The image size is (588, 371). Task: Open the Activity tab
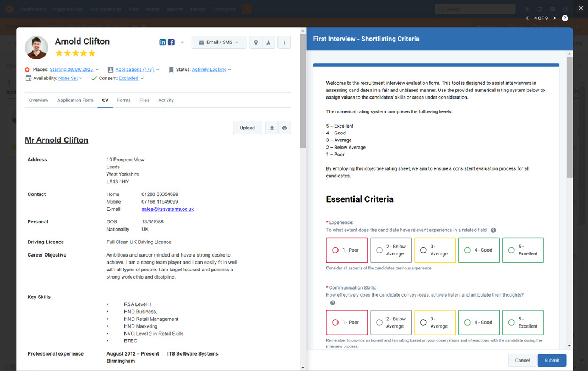[166, 100]
